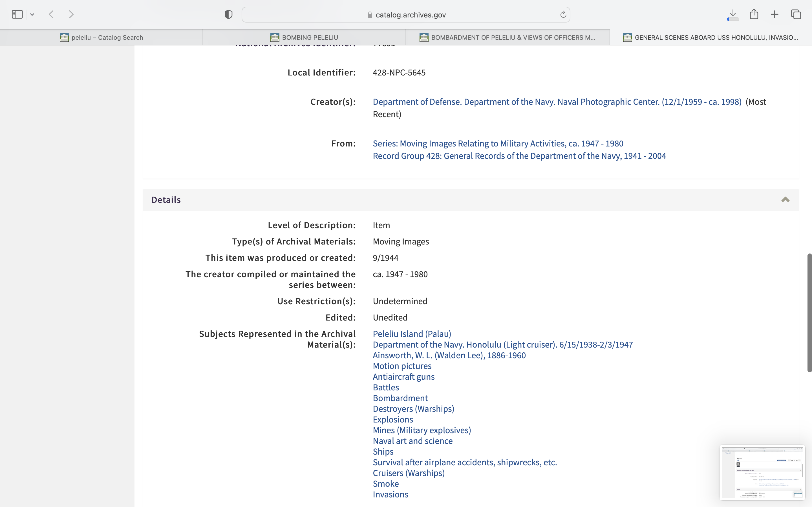
Task: Open the Share menu icon
Action: 754,14
